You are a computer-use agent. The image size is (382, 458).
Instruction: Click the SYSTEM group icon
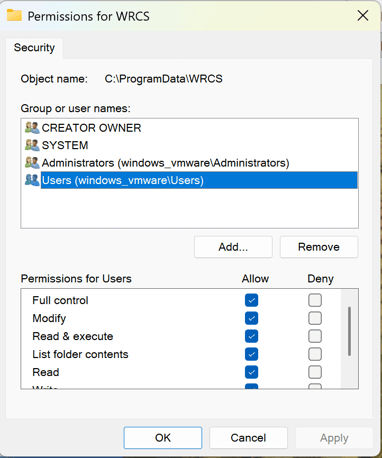click(x=32, y=145)
